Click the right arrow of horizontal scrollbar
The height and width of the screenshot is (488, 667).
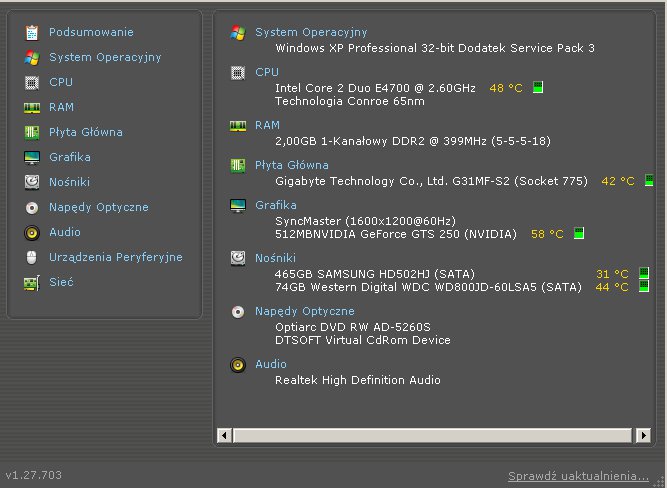pyautogui.click(x=643, y=436)
